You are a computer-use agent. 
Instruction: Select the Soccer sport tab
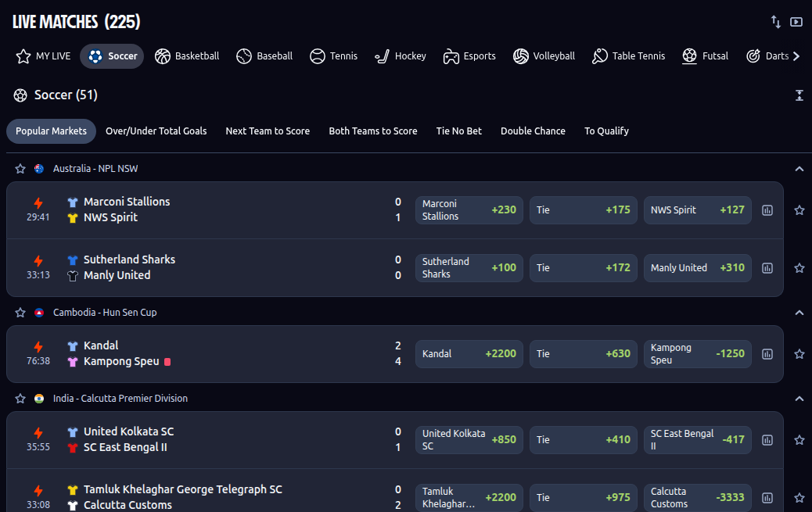coord(112,56)
